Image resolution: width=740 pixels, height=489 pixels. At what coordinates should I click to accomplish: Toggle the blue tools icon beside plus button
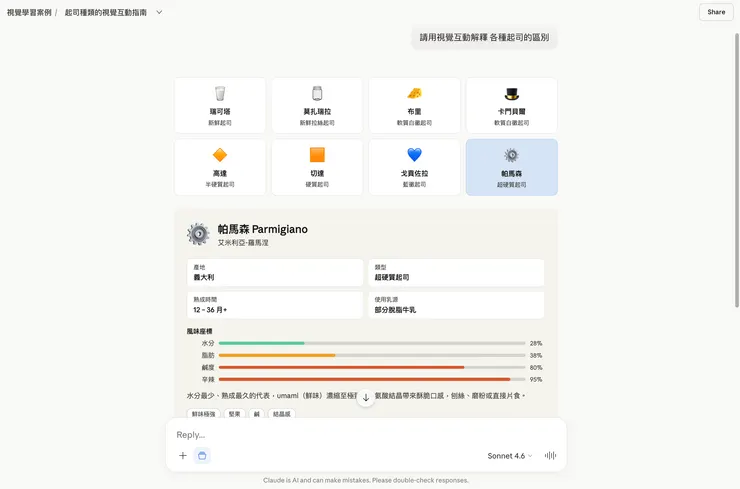pos(202,455)
